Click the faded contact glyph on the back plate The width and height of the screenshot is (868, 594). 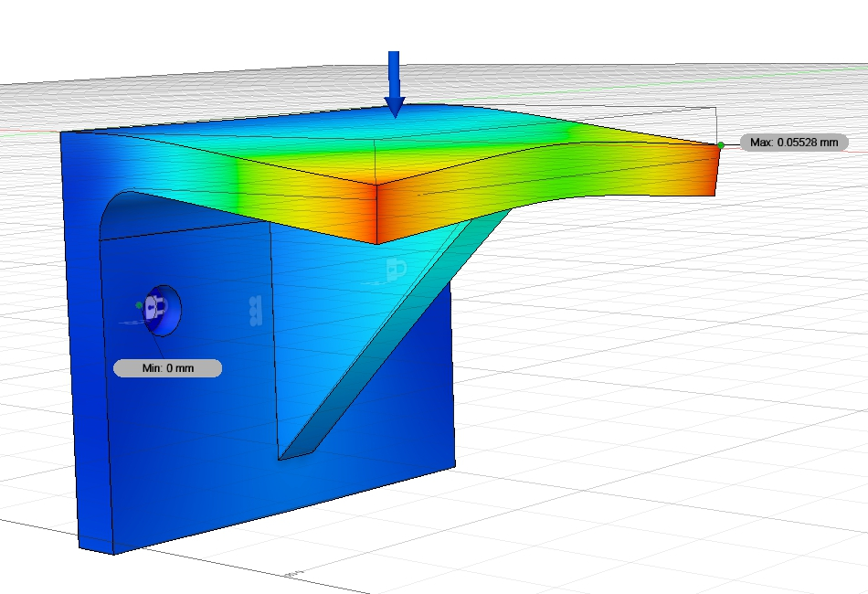tap(256, 309)
